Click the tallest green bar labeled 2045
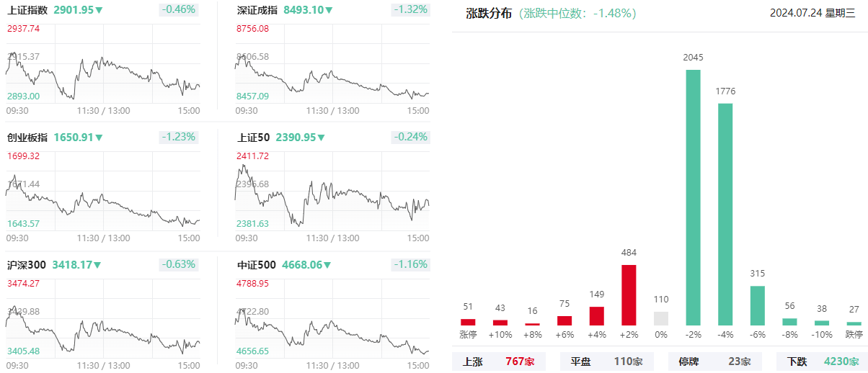 point(694,197)
